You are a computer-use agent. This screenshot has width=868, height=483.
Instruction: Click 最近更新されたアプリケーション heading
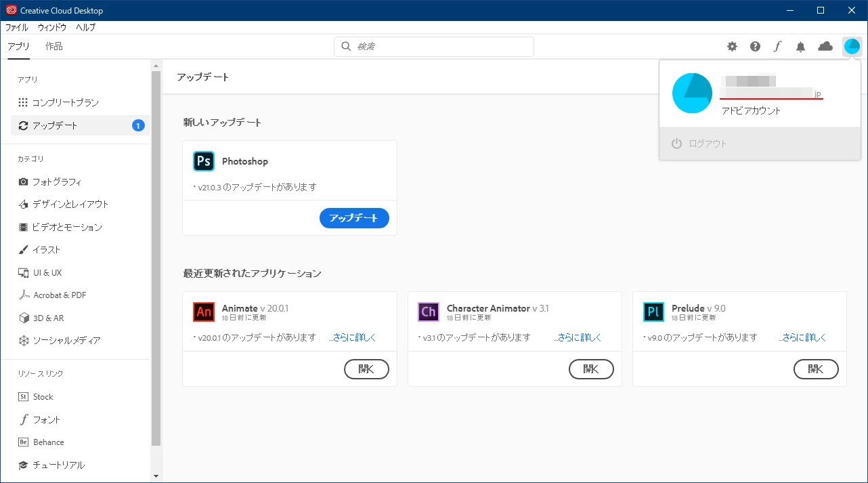(252, 274)
